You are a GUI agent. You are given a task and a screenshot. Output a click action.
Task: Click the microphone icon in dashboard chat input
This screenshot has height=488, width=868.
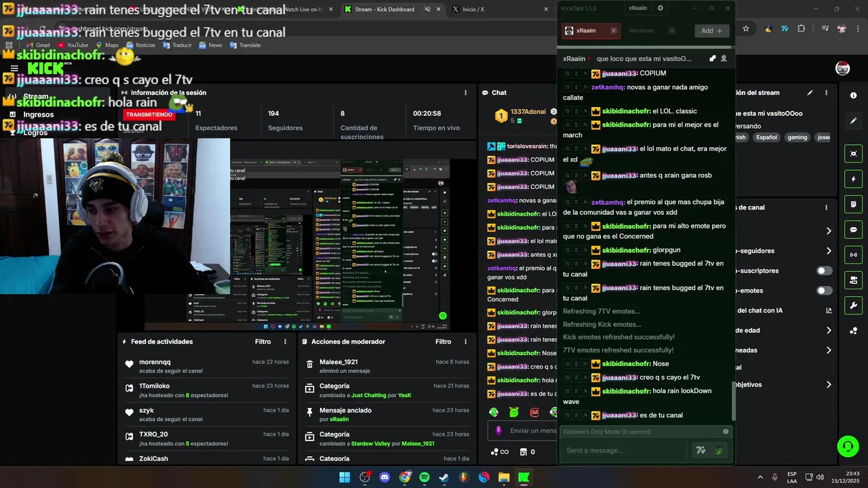click(498, 430)
